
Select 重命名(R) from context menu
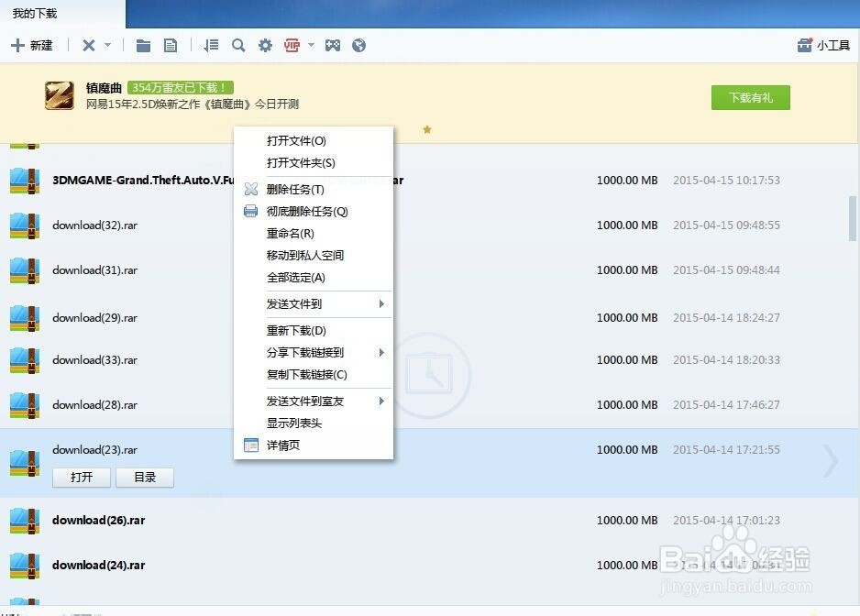(x=314, y=233)
